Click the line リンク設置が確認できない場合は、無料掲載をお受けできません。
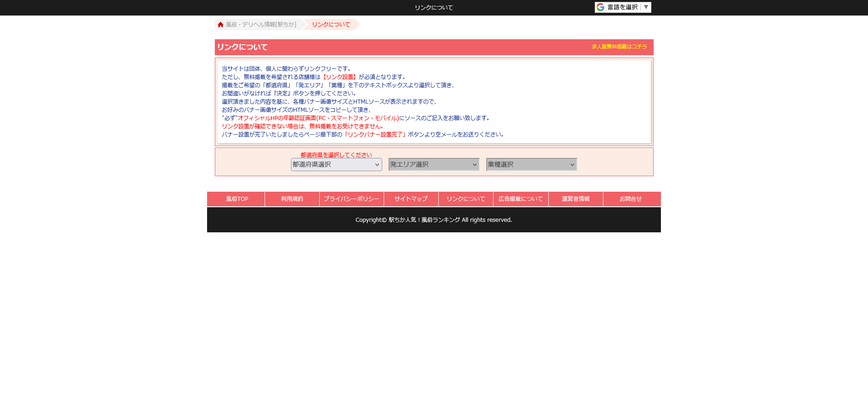 (x=304, y=126)
